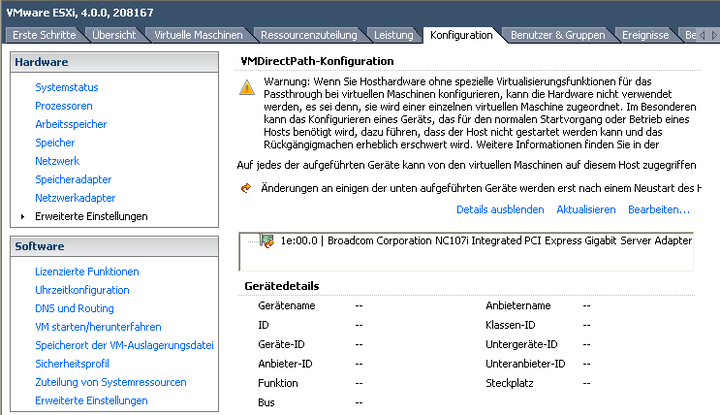Open Systemstatus in Hardware panel
The height and width of the screenshot is (415, 720).
click(x=67, y=87)
